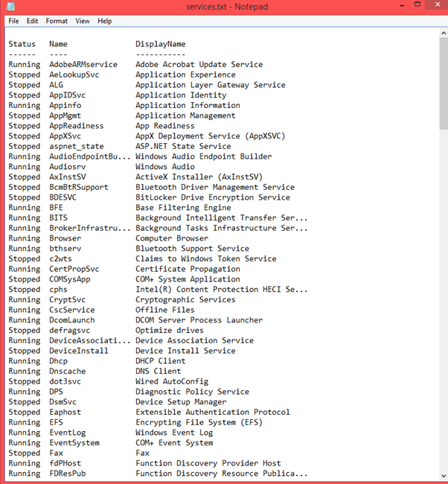Open the View menu
The width and height of the screenshot is (448, 484).
[83, 21]
